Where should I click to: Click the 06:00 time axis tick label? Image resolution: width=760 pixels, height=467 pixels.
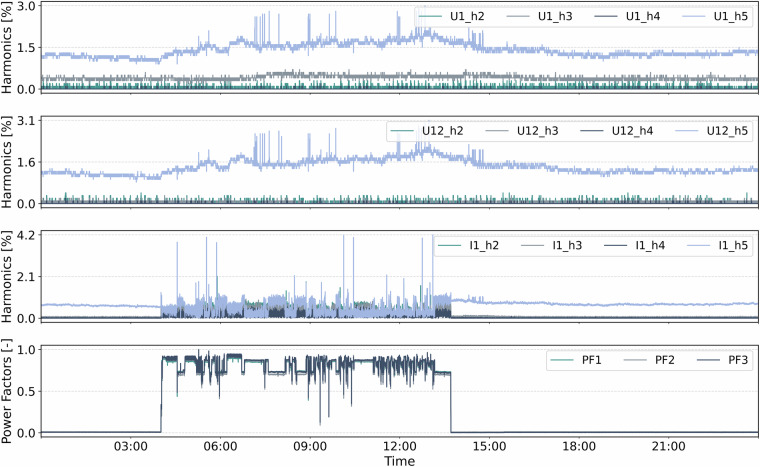coord(220,446)
